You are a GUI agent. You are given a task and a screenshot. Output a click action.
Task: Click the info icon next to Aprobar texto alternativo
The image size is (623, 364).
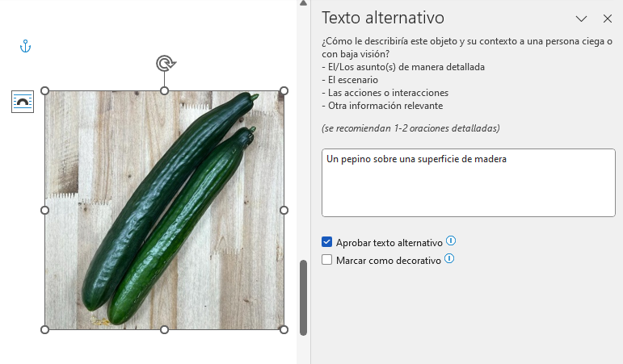tap(451, 241)
